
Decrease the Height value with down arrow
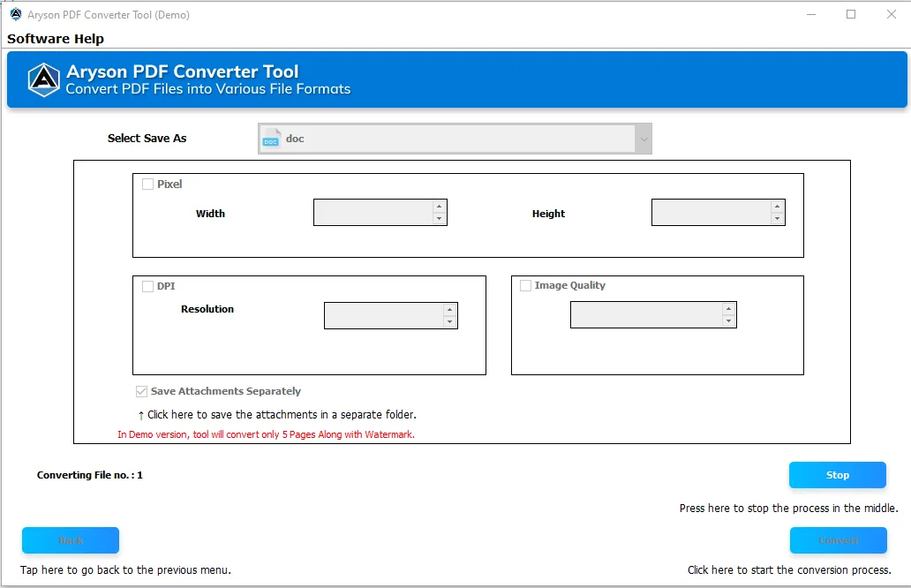point(778,219)
